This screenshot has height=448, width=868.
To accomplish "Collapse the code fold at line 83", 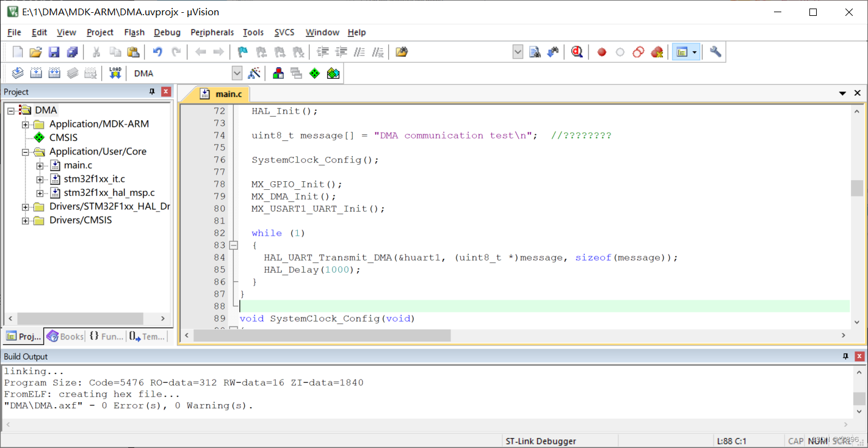I will (233, 245).
